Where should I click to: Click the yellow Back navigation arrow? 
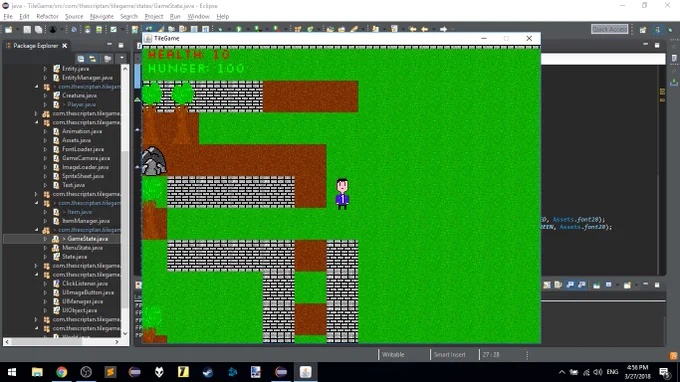tap(425, 29)
